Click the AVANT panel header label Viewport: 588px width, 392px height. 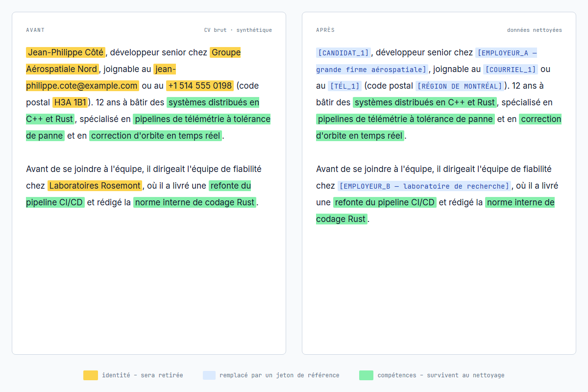[x=35, y=30]
